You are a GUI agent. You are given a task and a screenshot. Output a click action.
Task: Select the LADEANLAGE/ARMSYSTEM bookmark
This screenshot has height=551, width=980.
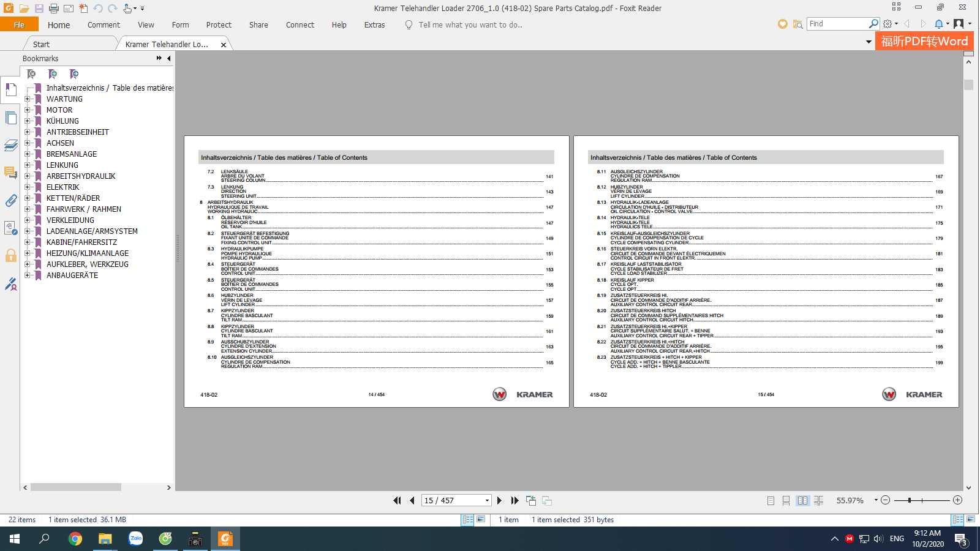92,231
